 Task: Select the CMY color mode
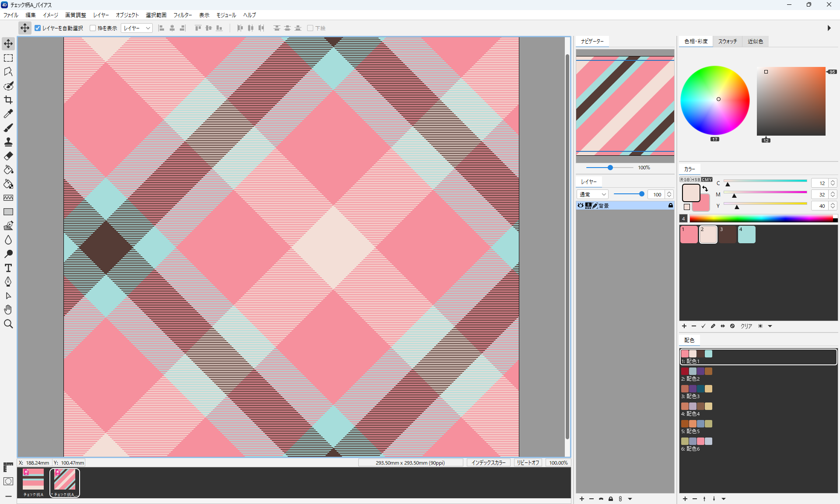click(x=707, y=179)
